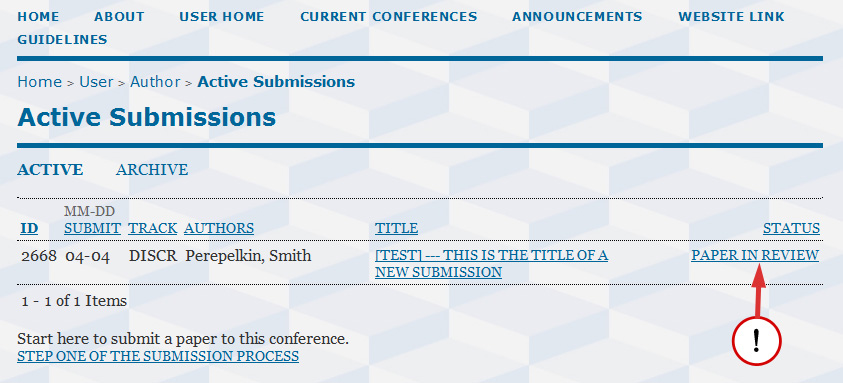The image size is (843, 383).
Task: Open CURRENT CONFERENCES in the menu
Action: point(389,17)
